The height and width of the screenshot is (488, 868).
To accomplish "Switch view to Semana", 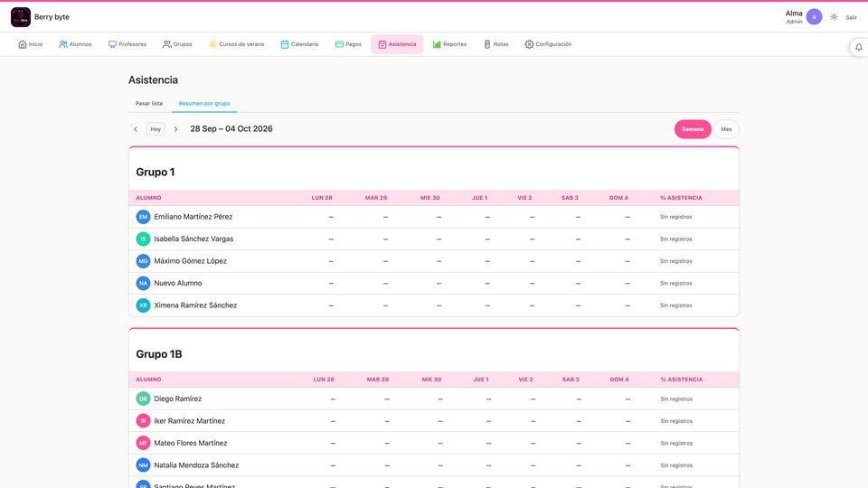I will (693, 129).
